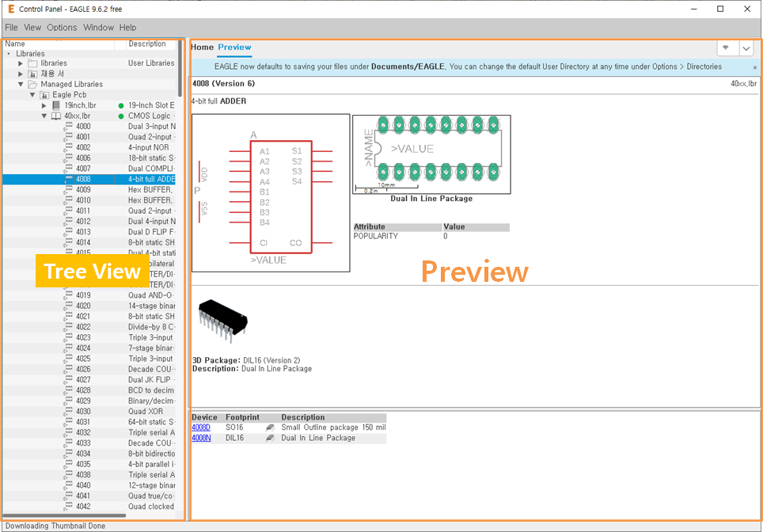
Task: Select the 4040 12-stage binary entry
Action: pos(89,485)
